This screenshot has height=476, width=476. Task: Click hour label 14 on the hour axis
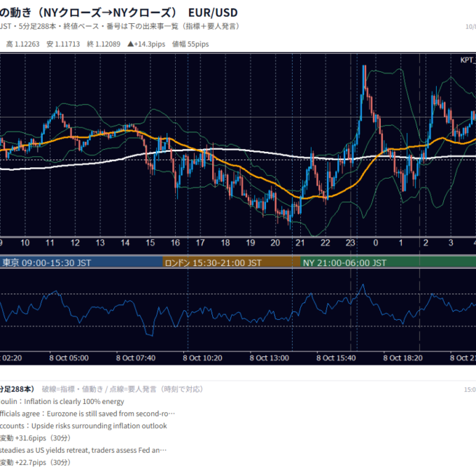tap(125, 243)
